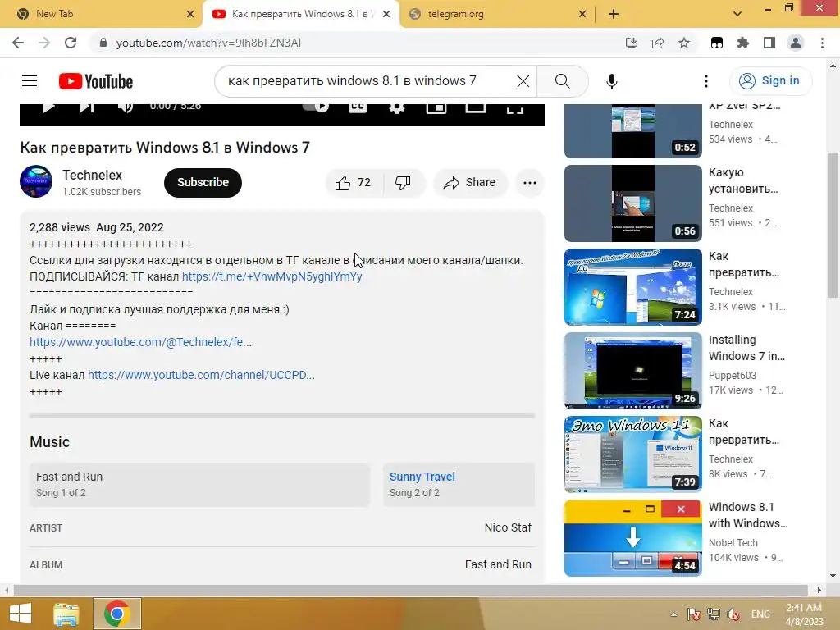This screenshot has height=630, width=840.
Task: Open the taskbar clock and date
Action: 804,614
